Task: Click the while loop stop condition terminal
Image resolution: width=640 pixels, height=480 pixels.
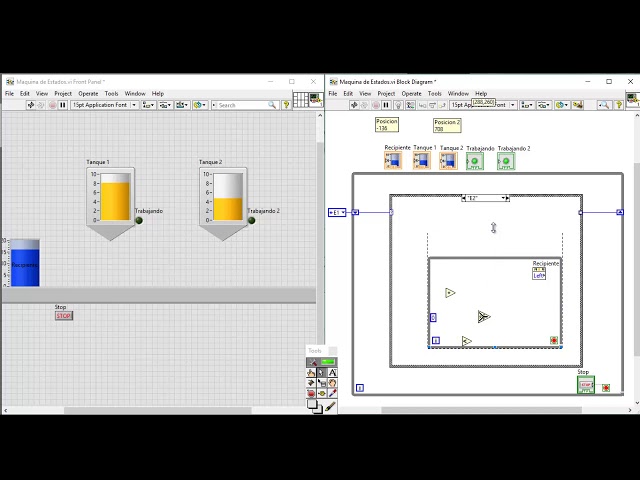Action: point(605,388)
